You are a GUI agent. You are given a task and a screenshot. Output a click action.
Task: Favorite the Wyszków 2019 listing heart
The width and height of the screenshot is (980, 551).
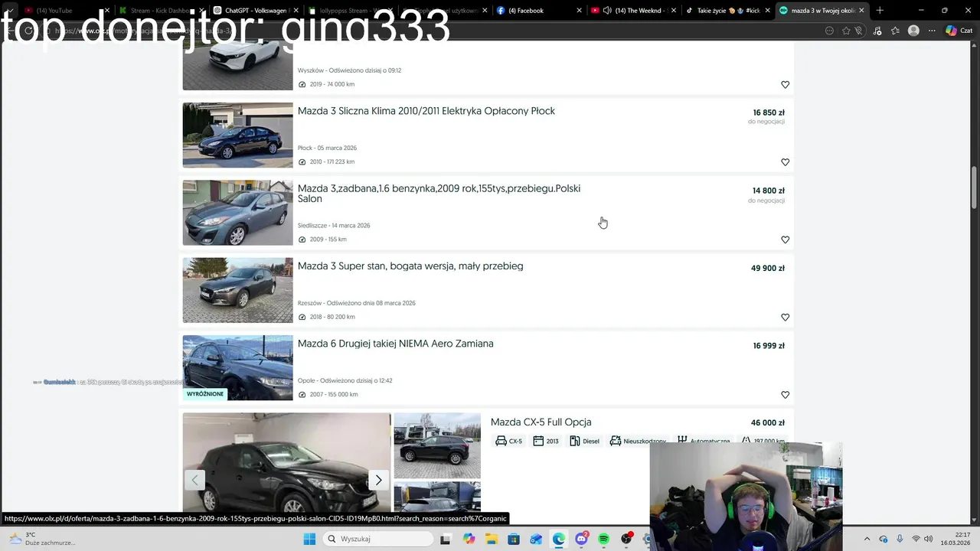[785, 85]
